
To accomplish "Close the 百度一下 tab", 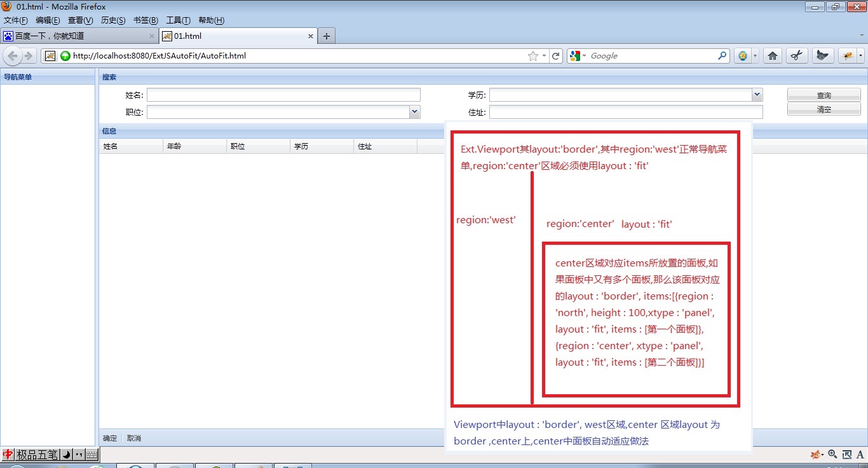I will point(152,36).
